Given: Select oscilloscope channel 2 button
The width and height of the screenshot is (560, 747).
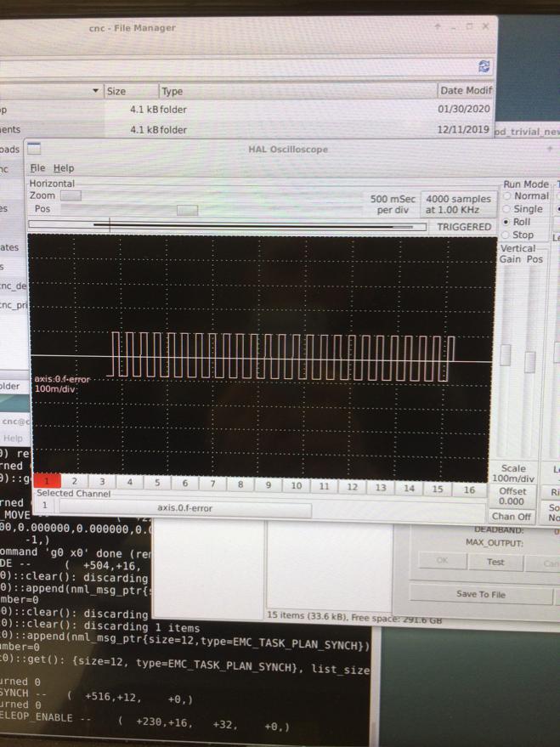Looking at the screenshot, I should [x=75, y=483].
